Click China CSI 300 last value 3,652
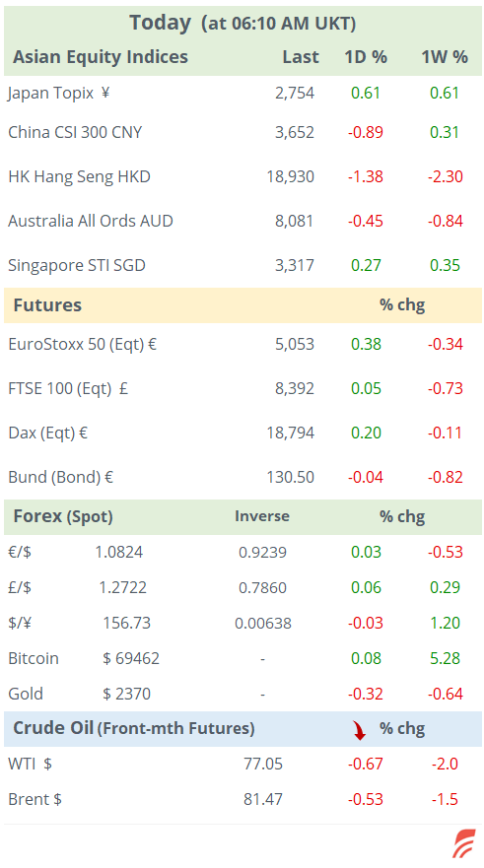Screen dimensions: 484x868 point(295,132)
